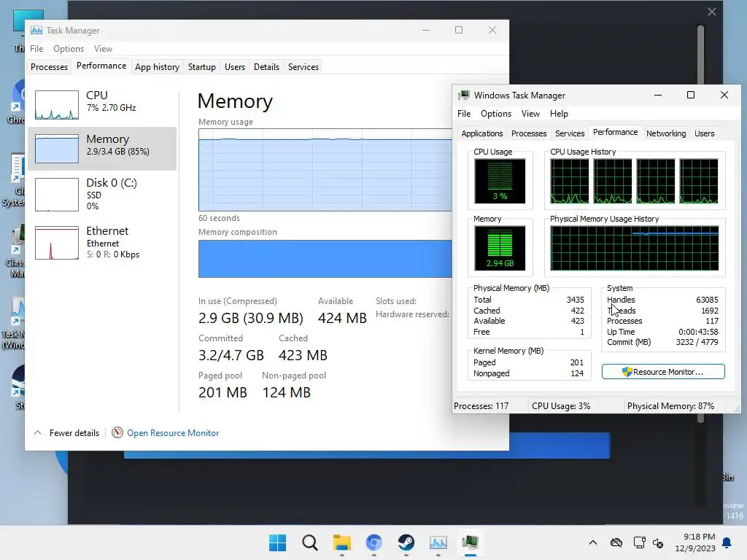Click the muted volume tray icon
This screenshot has height=560, width=747.
click(x=658, y=542)
